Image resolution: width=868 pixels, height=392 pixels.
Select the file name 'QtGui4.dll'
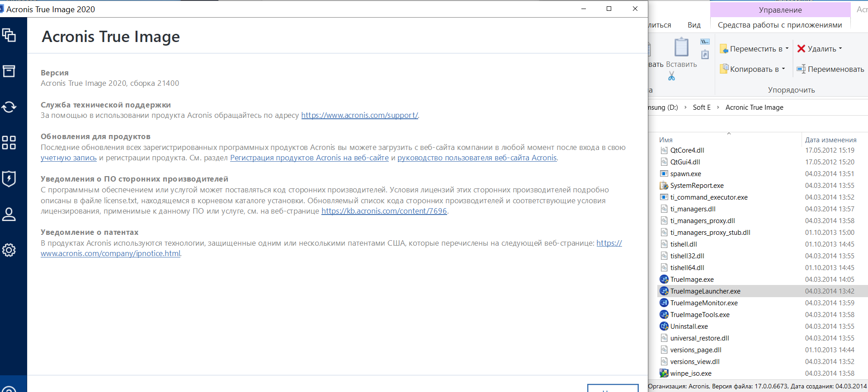pyautogui.click(x=685, y=162)
